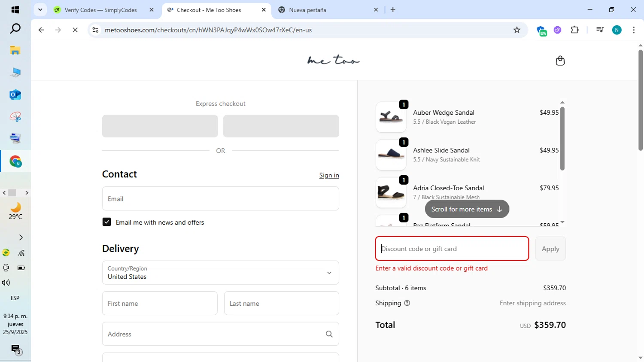Click the Auber Wedge Sandal thumbnail
Screen dimensions: 644x362
(x=391, y=117)
